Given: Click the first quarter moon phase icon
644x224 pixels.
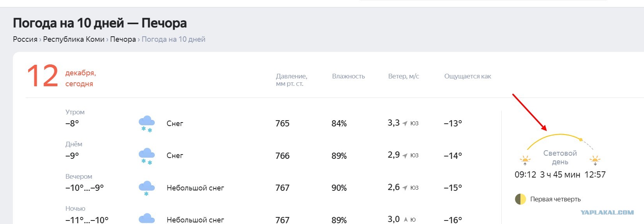Looking at the screenshot, I should (x=520, y=199).
